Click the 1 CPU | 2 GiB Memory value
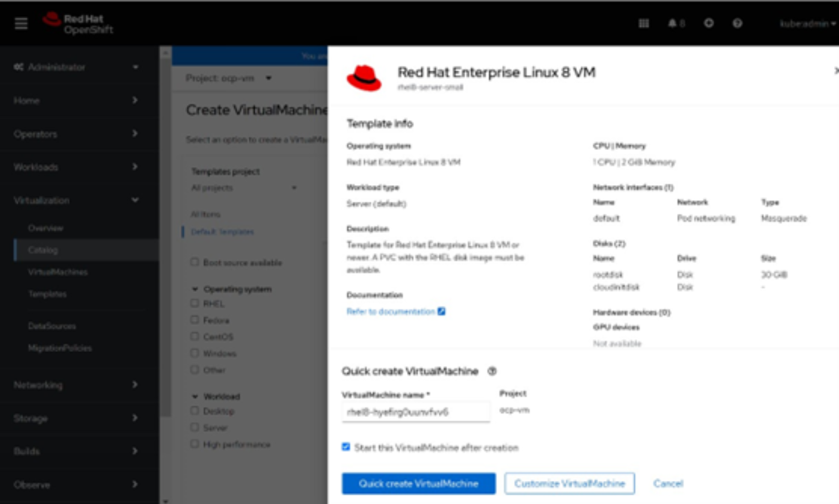Viewport: 839px width, 504px height. coord(634,162)
